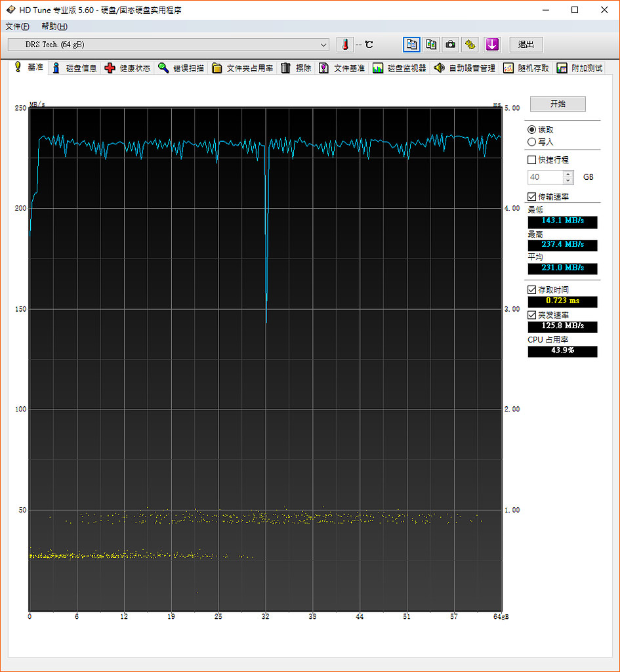The image size is (620, 672).
Task: Click the 开始 start button
Action: [x=558, y=104]
